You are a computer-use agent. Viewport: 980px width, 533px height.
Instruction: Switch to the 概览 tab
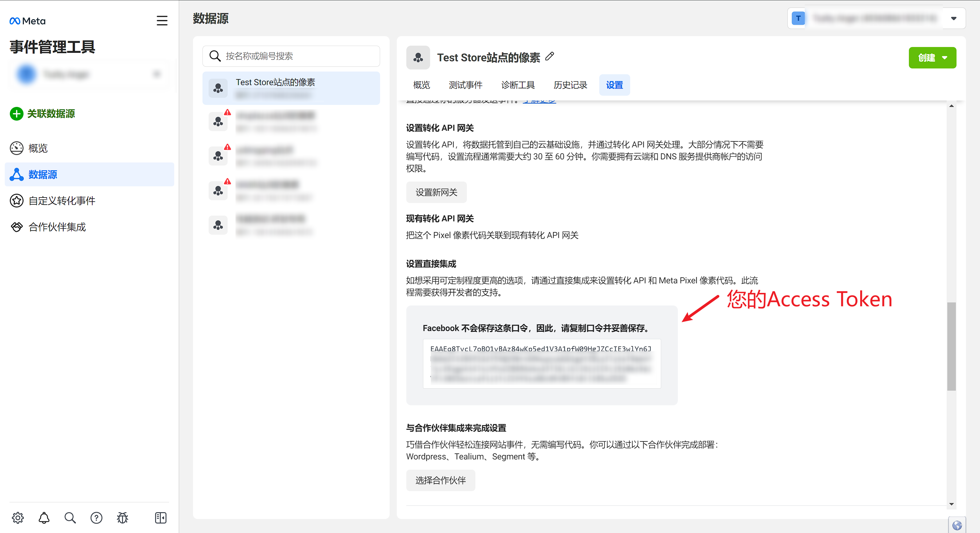[x=422, y=85]
